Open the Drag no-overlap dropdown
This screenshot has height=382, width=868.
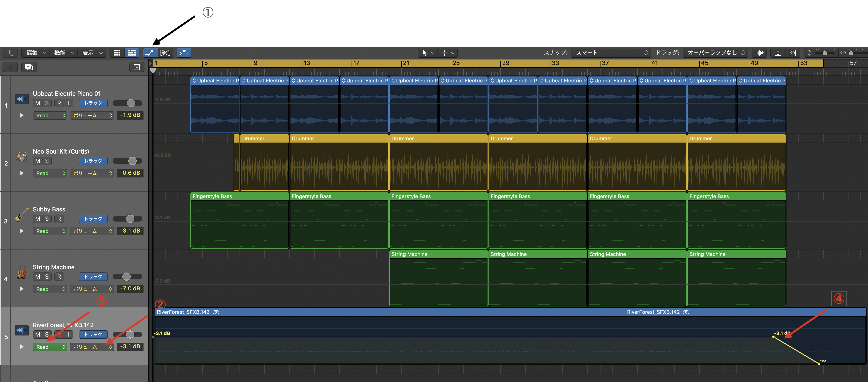(716, 53)
